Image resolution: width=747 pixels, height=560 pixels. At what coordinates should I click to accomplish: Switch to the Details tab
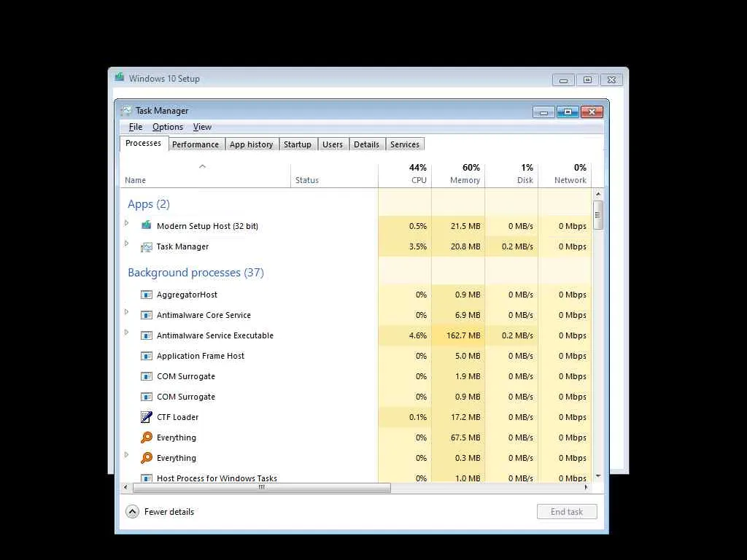tap(366, 144)
